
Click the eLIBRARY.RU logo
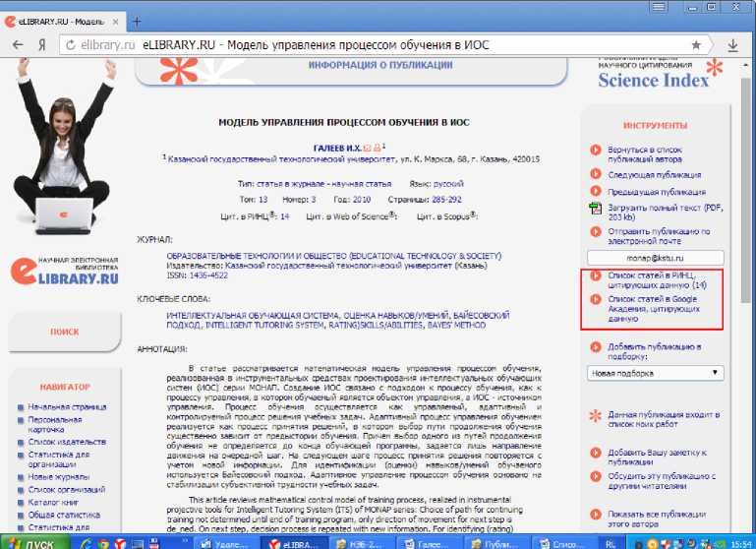tap(64, 271)
